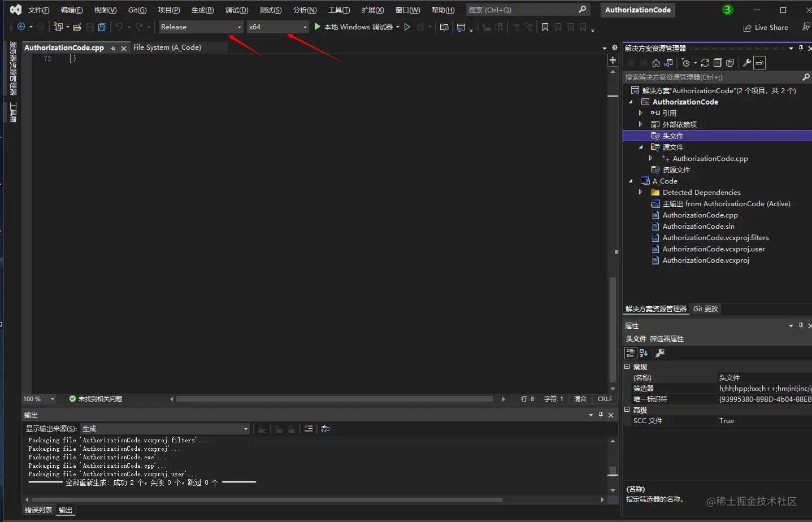Click the find in files toolbar icon

coord(444,27)
